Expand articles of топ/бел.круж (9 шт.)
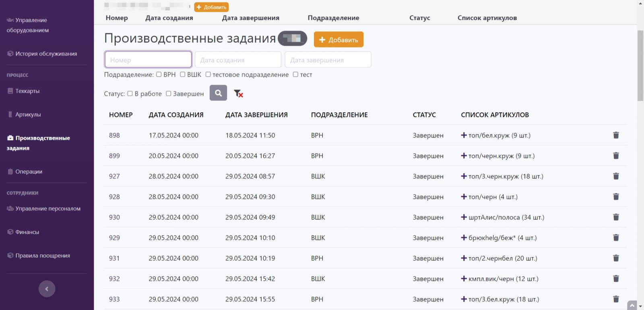This screenshot has width=644, height=310. click(464, 135)
